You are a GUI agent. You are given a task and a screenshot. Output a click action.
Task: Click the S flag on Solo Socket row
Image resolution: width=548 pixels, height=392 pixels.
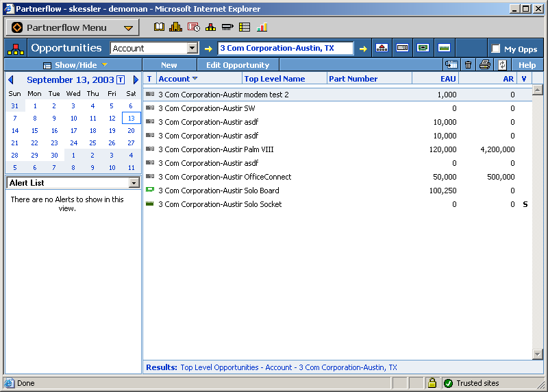pos(525,204)
